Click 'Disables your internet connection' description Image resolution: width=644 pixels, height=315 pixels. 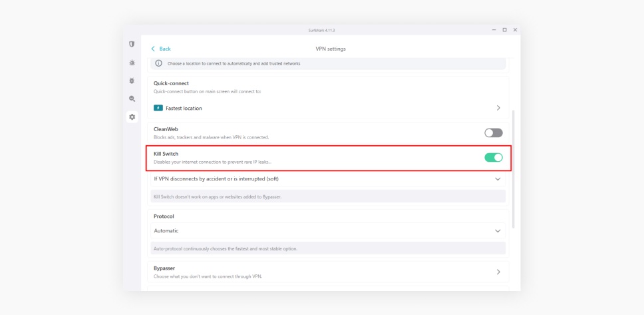213,162
